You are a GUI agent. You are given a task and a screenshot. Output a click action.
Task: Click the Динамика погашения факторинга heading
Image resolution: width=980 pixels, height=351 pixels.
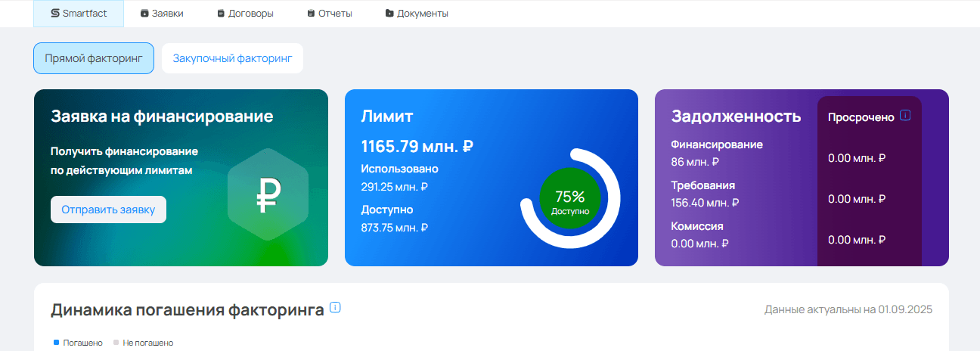pos(188,309)
